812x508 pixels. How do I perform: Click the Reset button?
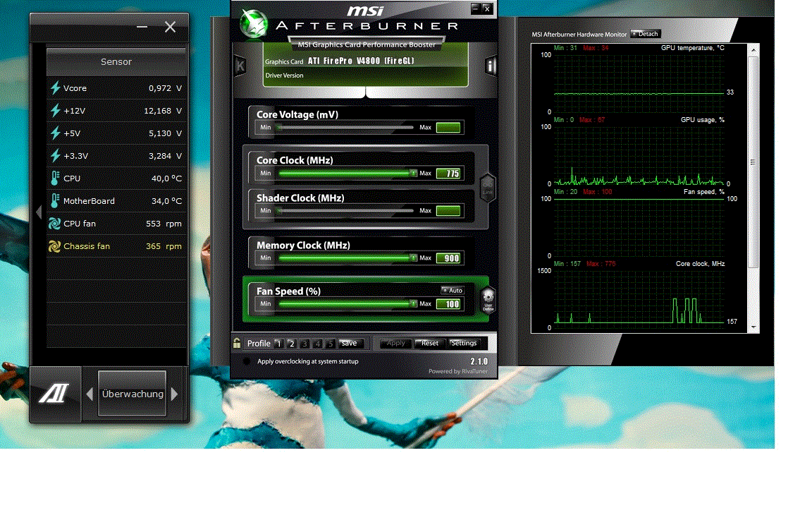pos(429,343)
